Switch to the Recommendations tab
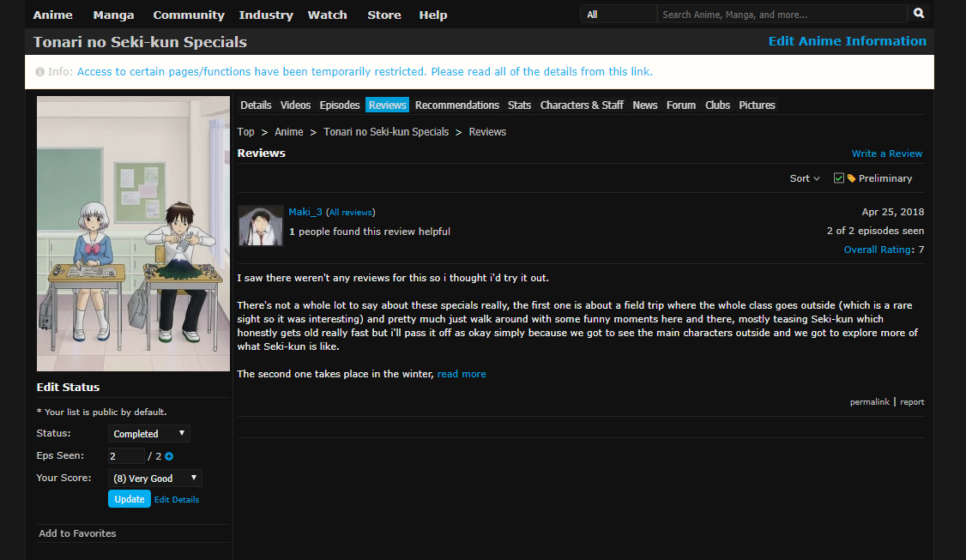Viewport: 966px width, 560px height. 457,105
